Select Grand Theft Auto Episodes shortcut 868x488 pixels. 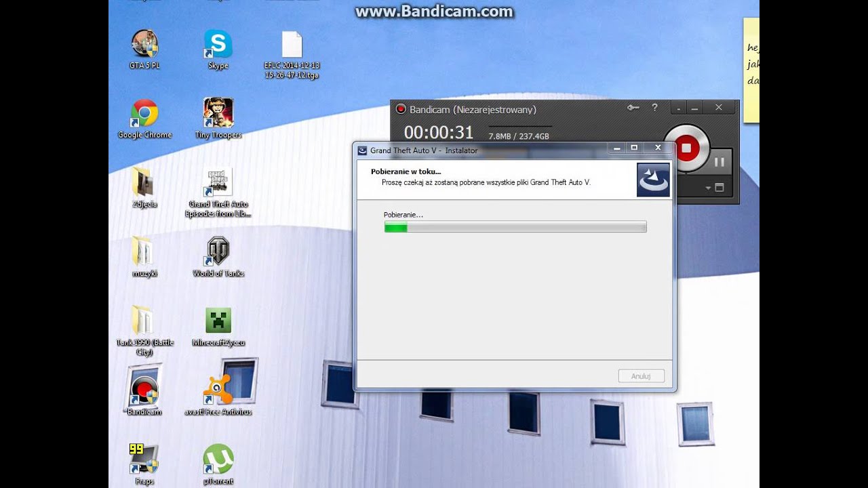click(x=218, y=192)
